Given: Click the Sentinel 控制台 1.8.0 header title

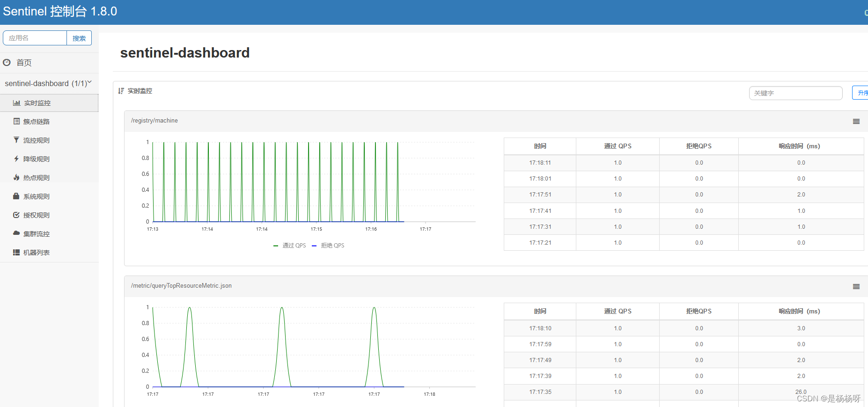Looking at the screenshot, I should coord(60,11).
